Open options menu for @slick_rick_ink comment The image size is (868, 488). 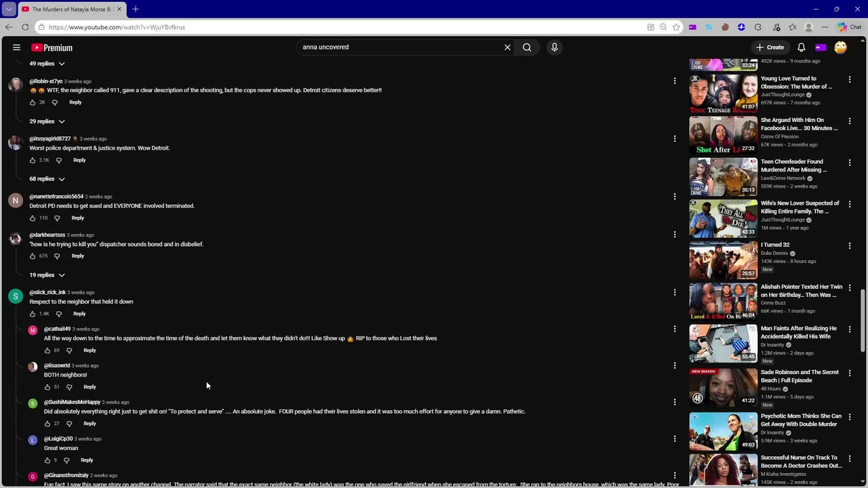[674, 292]
